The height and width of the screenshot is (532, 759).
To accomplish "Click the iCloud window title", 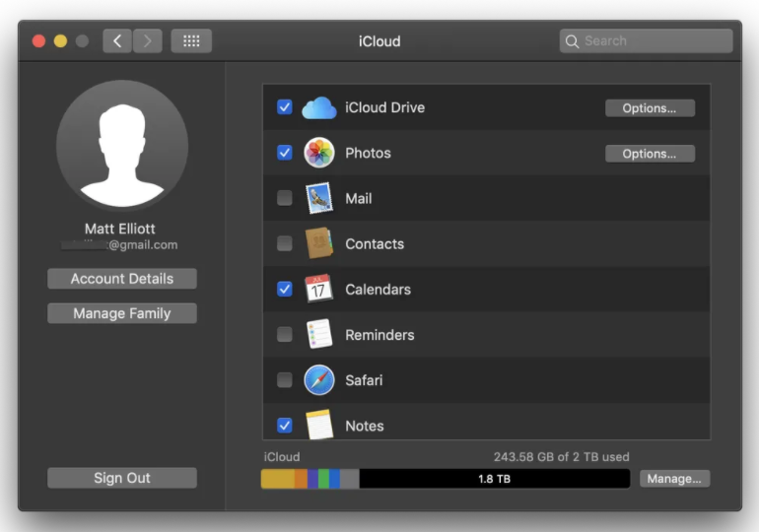I will click(x=379, y=41).
